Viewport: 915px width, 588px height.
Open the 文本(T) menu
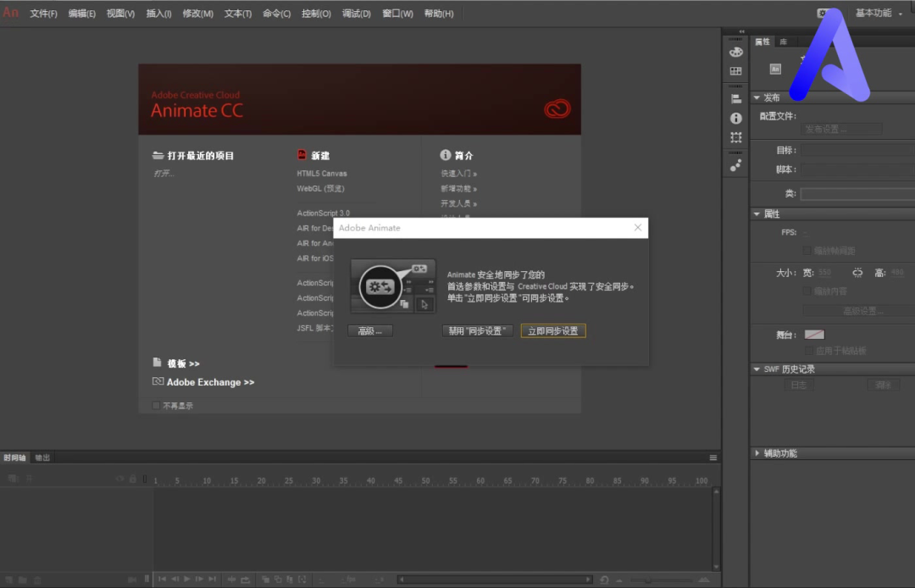[x=238, y=14]
